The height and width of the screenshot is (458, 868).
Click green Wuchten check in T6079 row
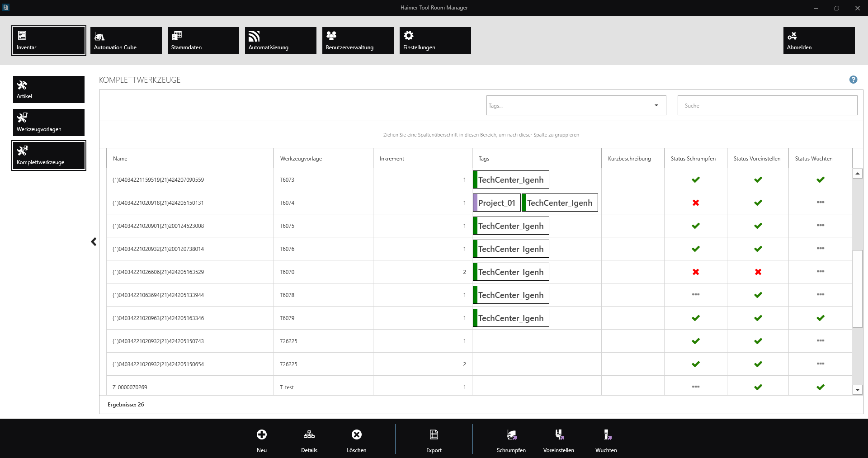(821, 318)
